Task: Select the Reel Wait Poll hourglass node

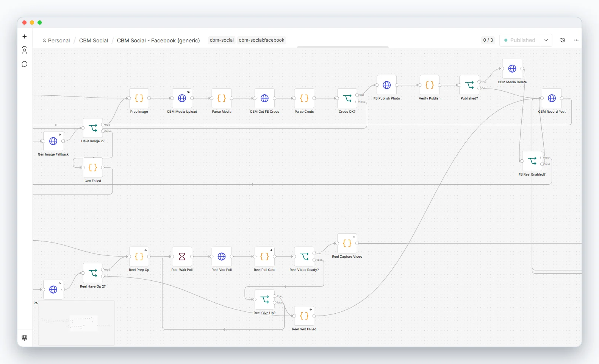Action: pos(182,257)
